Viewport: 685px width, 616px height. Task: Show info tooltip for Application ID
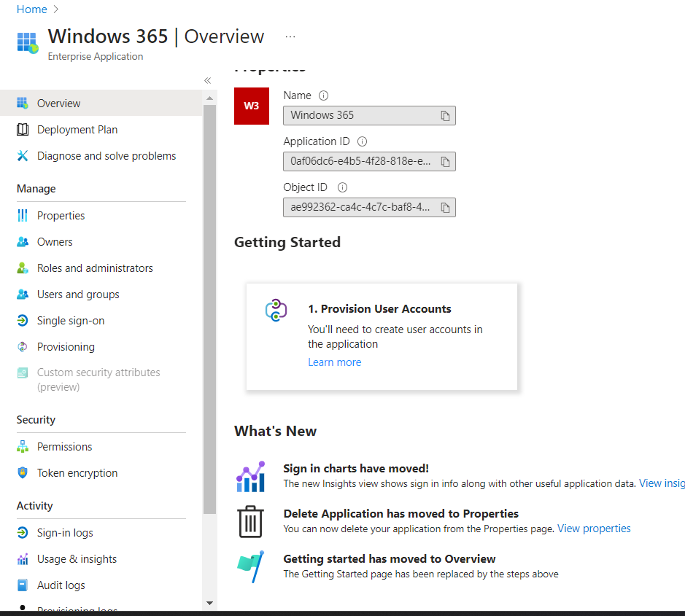coord(362,141)
